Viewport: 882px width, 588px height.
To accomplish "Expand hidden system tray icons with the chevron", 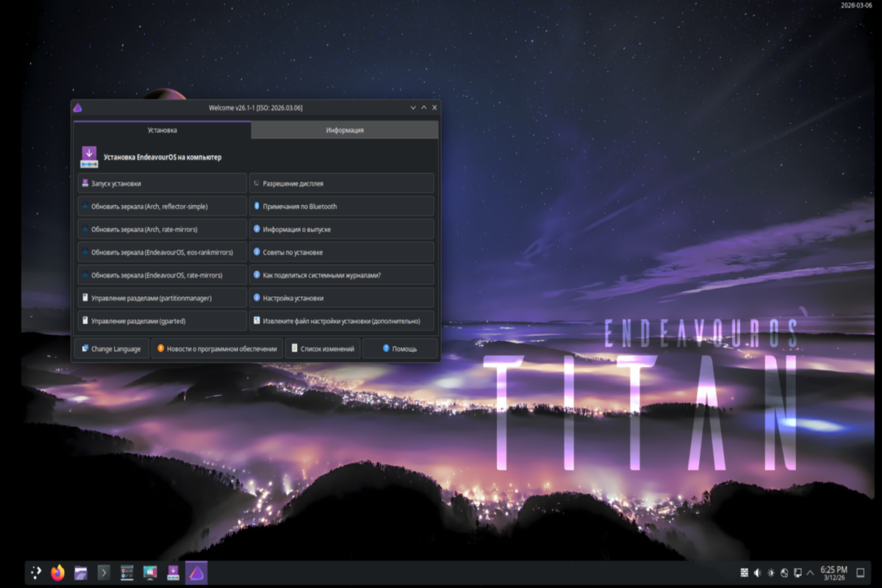I will (x=809, y=572).
